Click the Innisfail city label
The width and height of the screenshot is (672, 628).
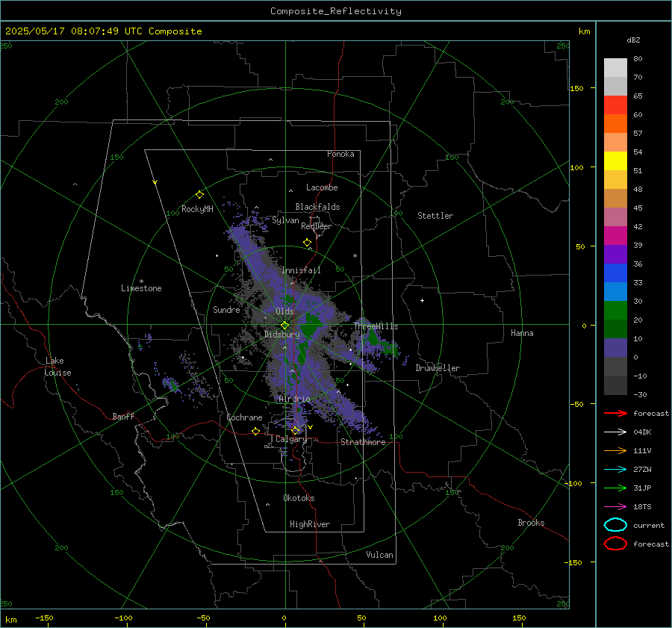pyautogui.click(x=302, y=270)
